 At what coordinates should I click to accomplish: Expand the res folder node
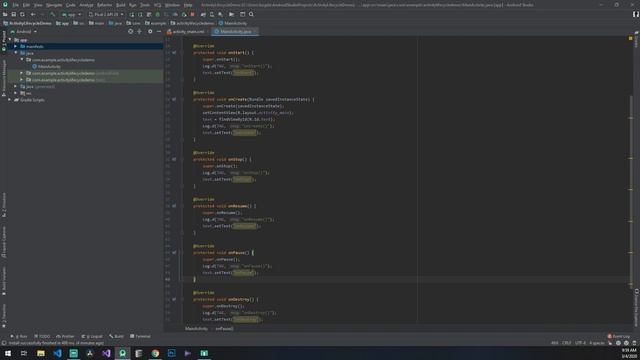[16, 93]
